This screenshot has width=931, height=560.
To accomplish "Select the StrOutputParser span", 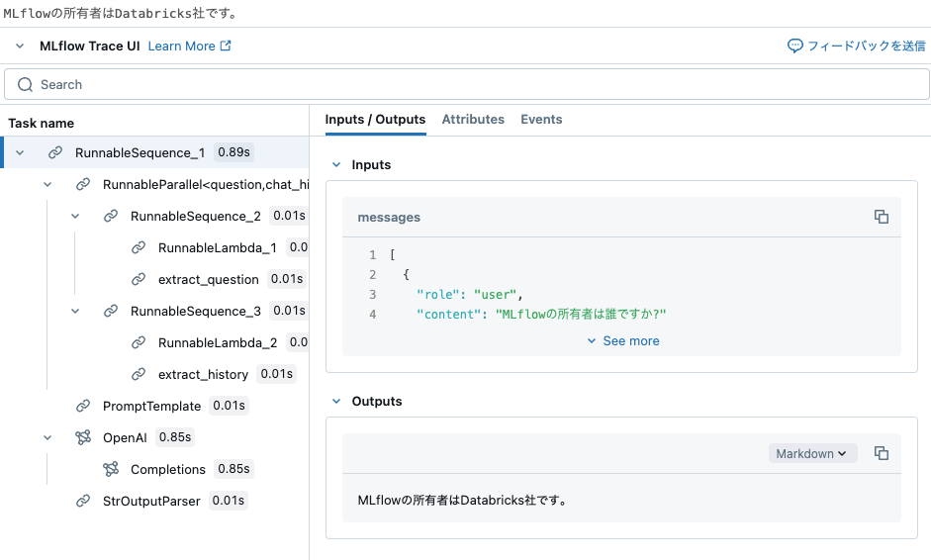I will (x=151, y=502).
